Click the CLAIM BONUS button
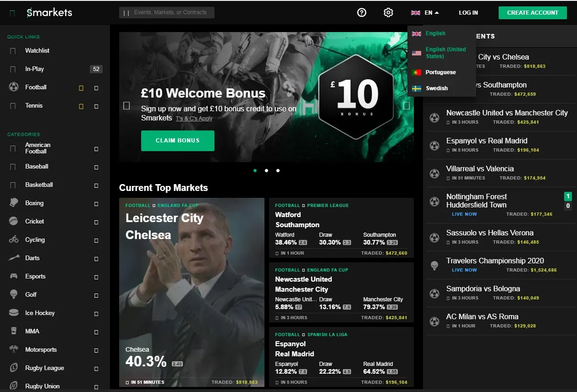This screenshot has width=577, height=392. pos(178,141)
